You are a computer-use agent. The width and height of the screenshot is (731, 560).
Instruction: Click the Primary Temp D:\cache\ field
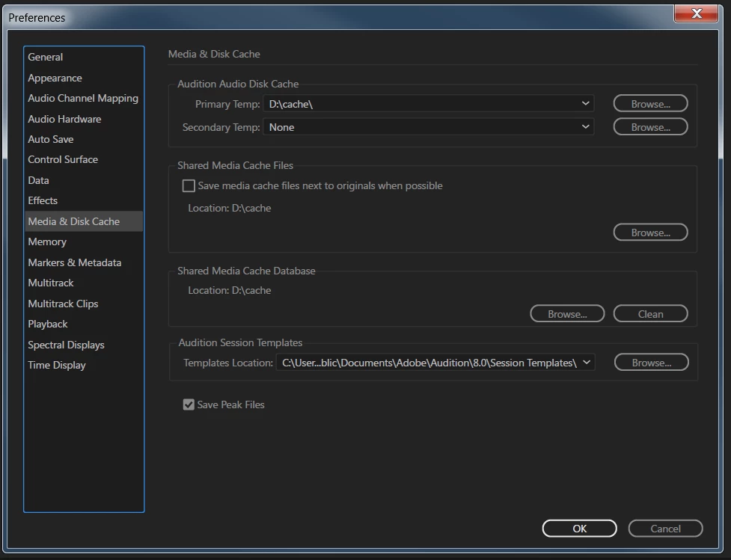(429, 103)
